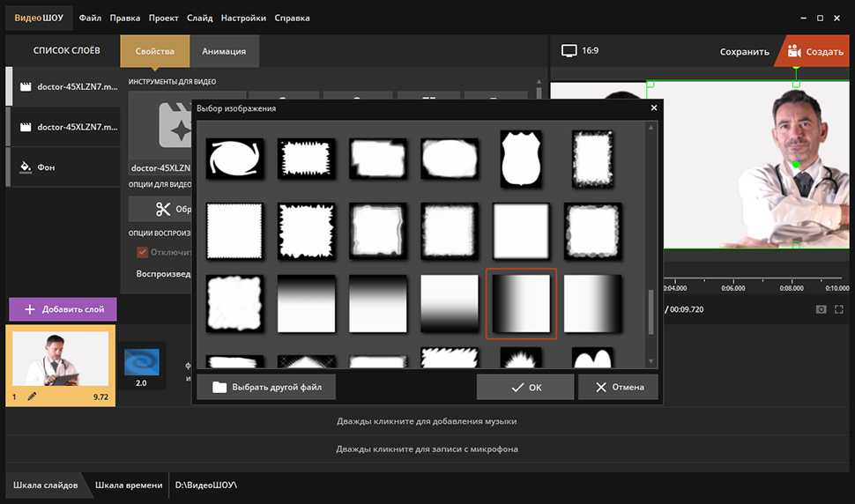
Task: Toggle fullscreen preview icon
Action: tap(839, 309)
